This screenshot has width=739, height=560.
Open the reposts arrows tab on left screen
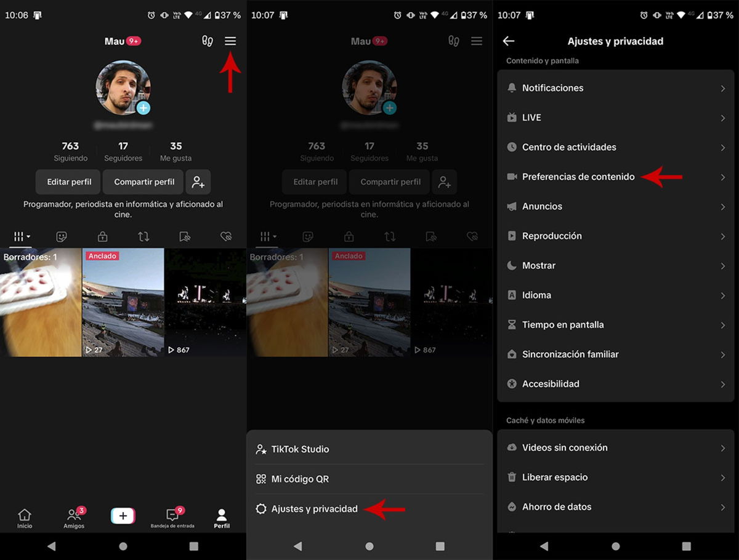(x=143, y=236)
